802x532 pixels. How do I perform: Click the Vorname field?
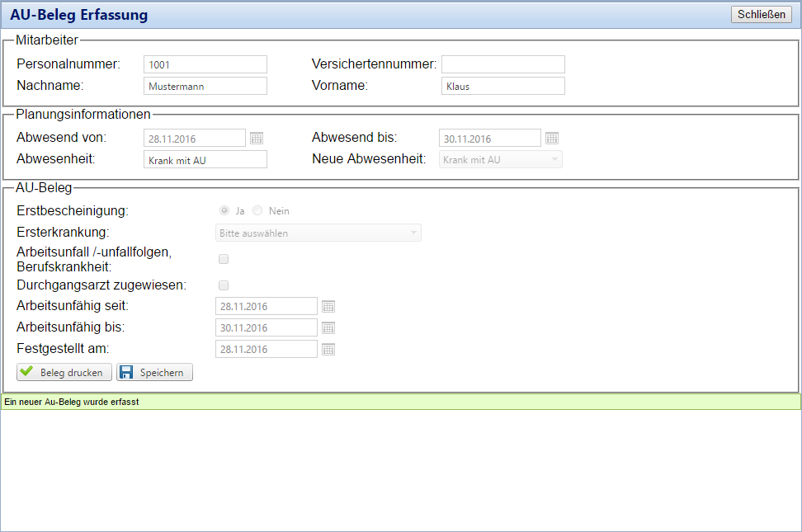(503, 86)
